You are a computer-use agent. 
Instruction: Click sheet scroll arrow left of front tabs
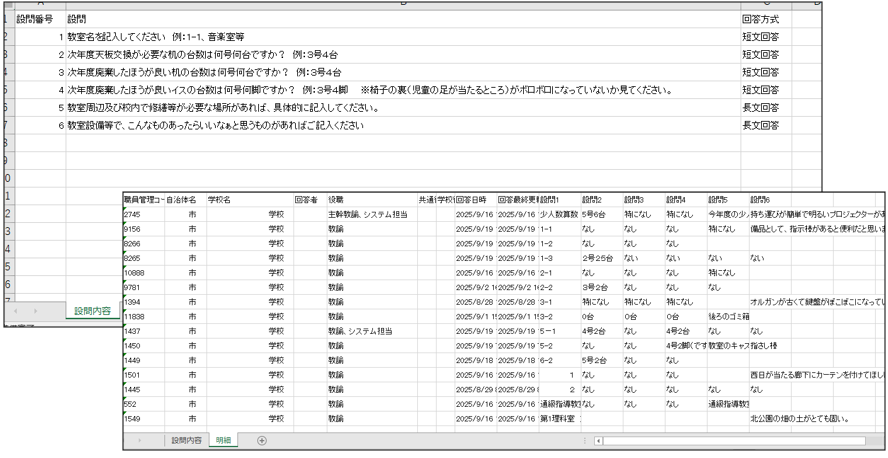[139, 440]
